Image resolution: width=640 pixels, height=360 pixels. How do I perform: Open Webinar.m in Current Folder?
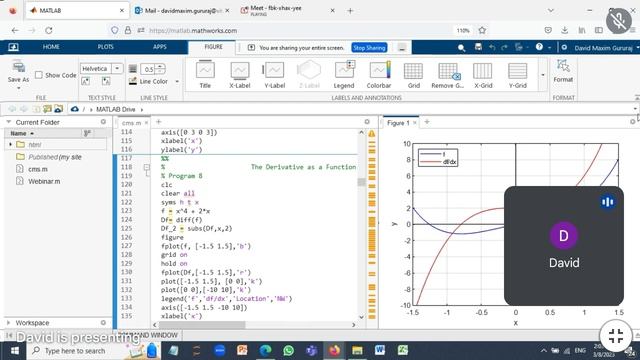(44, 181)
